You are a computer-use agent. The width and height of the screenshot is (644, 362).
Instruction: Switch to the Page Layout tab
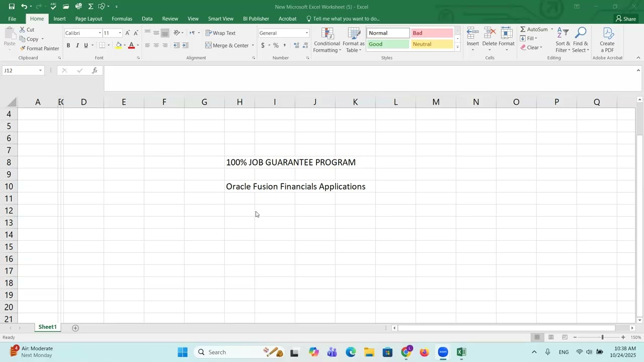point(89,19)
